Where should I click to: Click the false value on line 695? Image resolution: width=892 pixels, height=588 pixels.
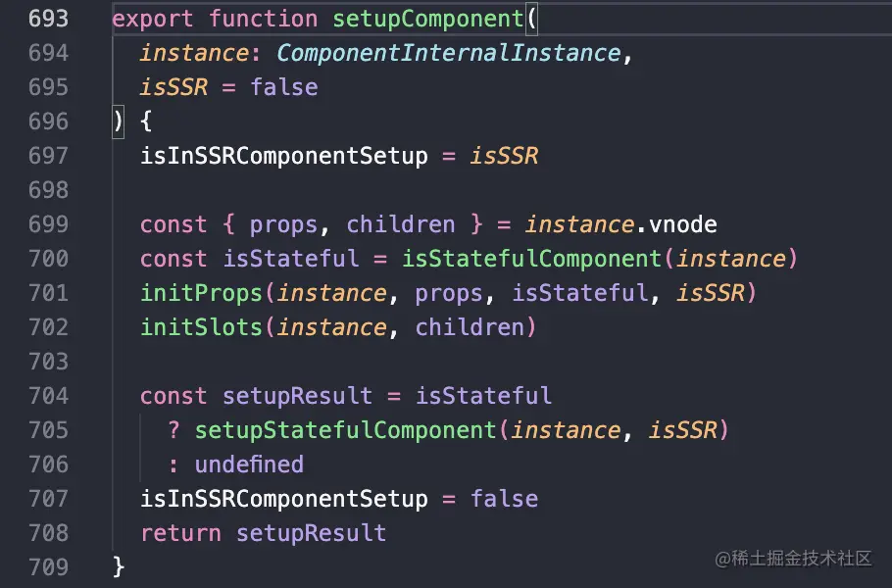click(284, 87)
